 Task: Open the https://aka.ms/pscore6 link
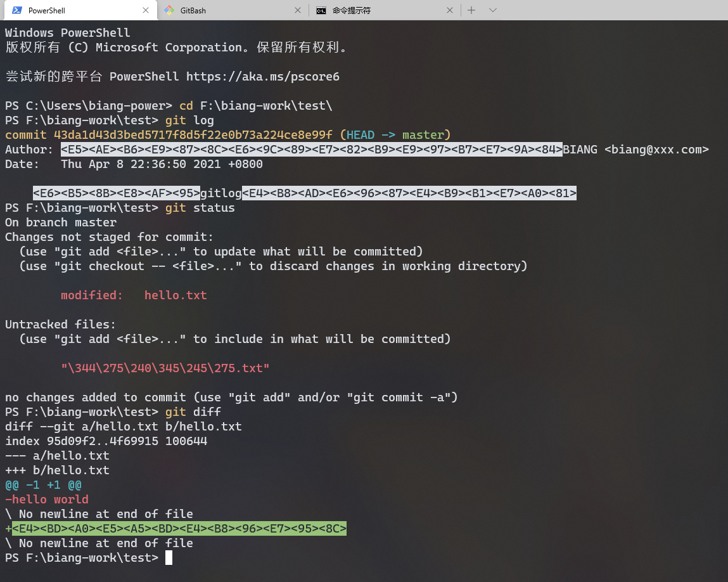coord(262,77)
